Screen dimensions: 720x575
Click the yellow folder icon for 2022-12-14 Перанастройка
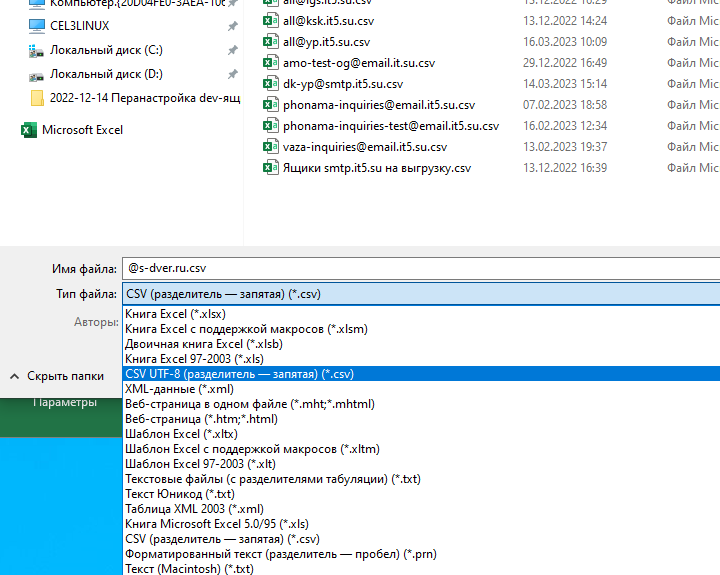tap(37, 98)
